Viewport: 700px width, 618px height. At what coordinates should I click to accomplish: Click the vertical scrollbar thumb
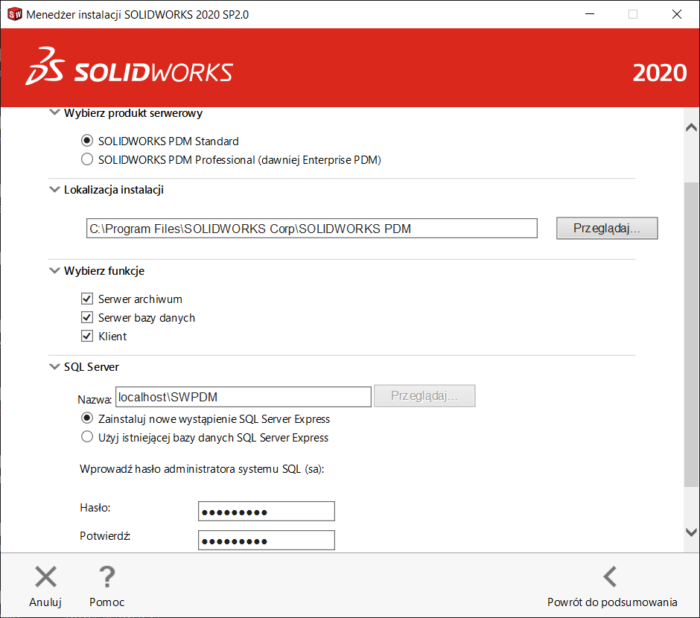[691, 335]
